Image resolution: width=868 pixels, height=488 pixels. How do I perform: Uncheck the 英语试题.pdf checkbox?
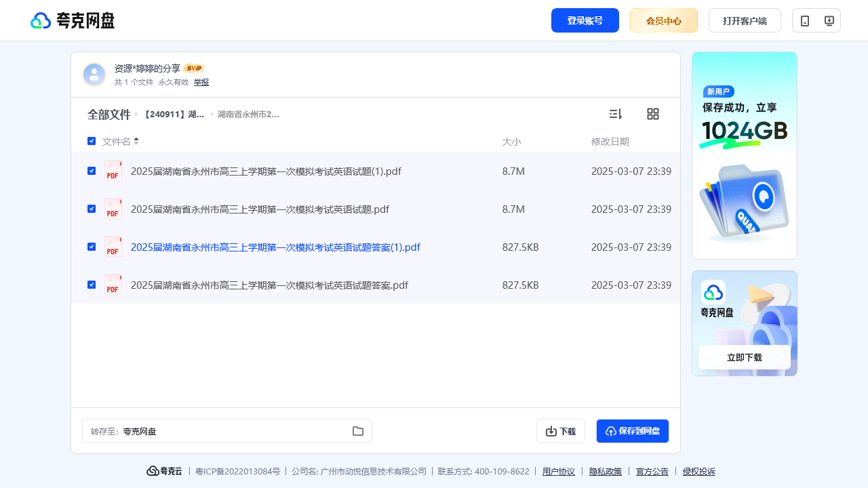coord(92,209)
